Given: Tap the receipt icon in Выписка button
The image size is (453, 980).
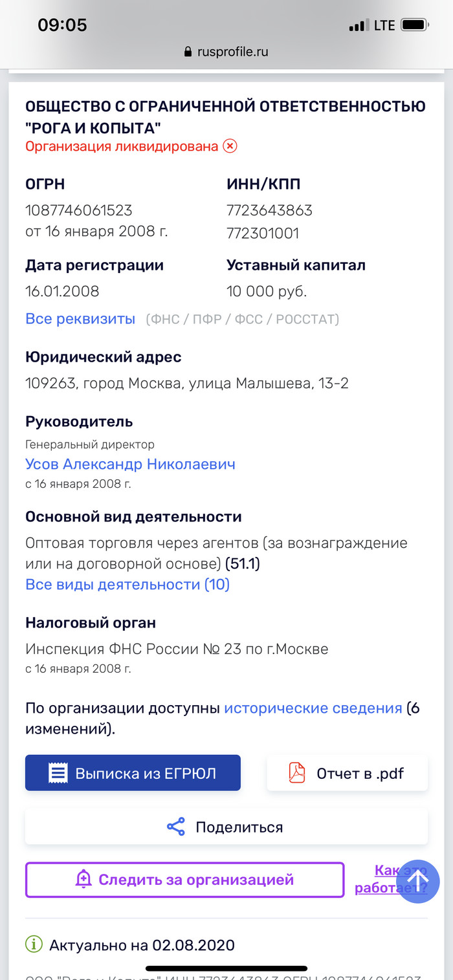Looking at the screenshot, I should point(58,773).
